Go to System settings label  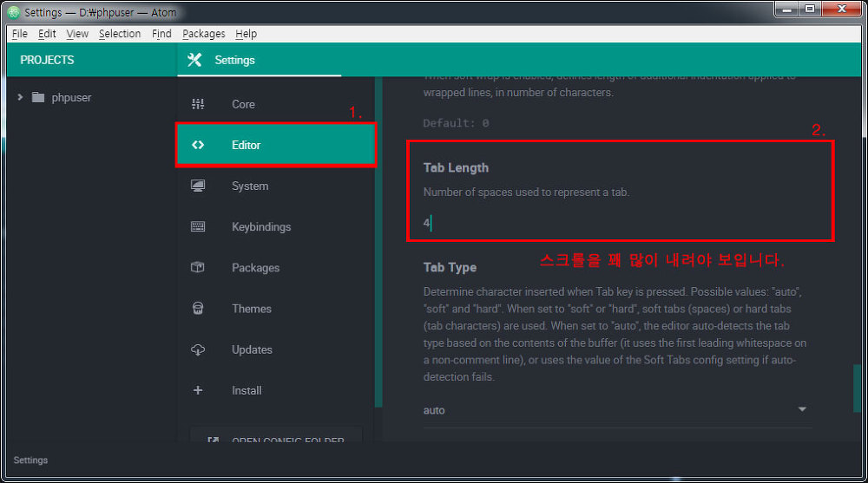250,186
